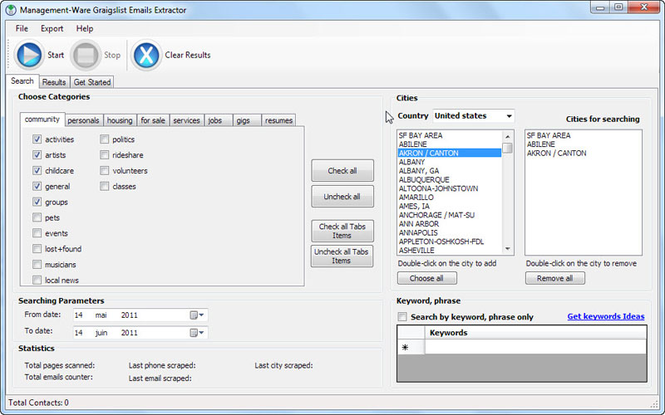Open the resumes category tab
Viewport: 665px width, 415px height.
point(279,120)
